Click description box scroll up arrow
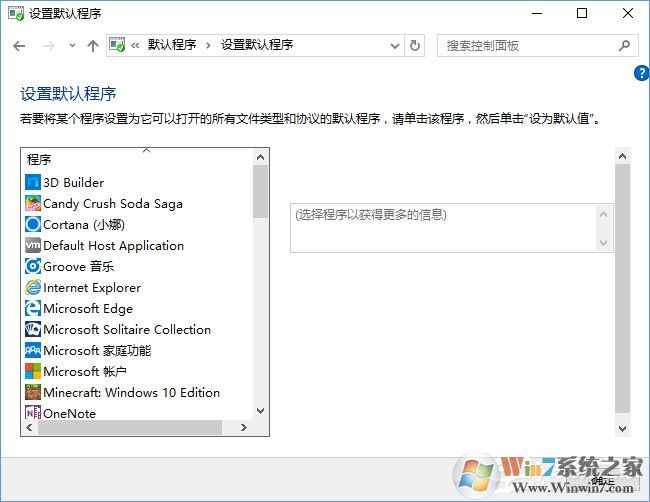Viewport: 650px width, 502px height. (604, 214)
